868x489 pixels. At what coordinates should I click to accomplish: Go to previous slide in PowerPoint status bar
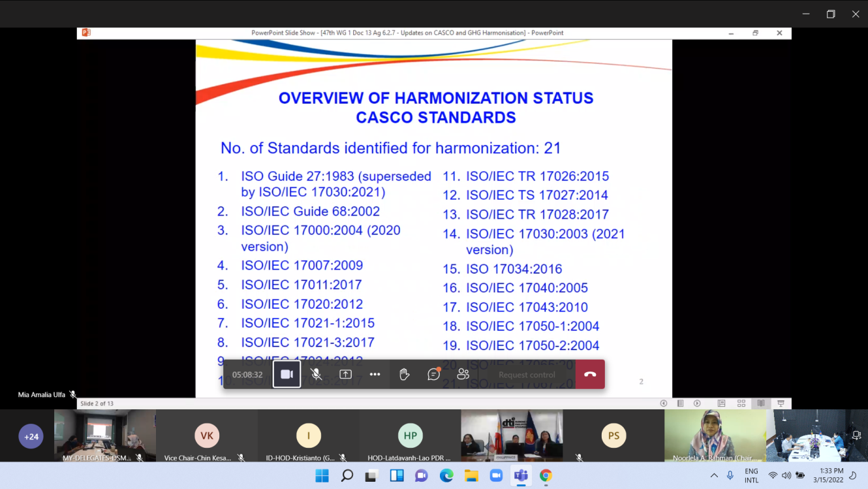[x=664, y=403]
